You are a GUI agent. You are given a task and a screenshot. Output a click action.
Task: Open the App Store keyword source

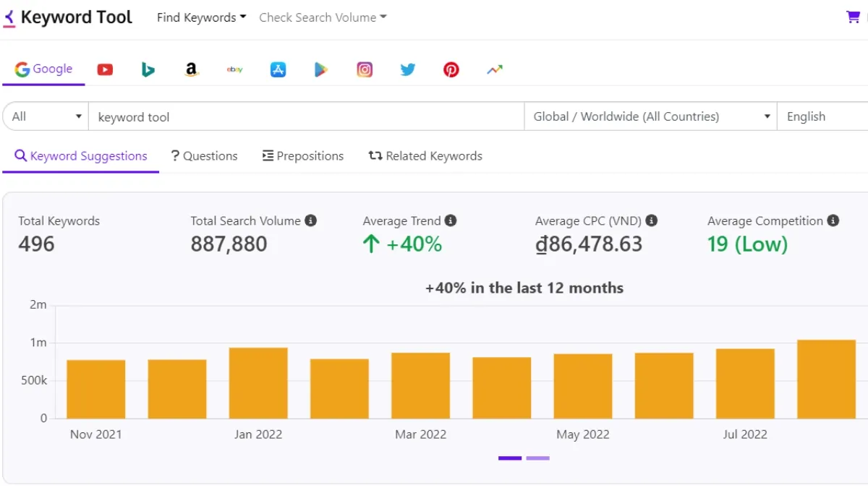278,69
